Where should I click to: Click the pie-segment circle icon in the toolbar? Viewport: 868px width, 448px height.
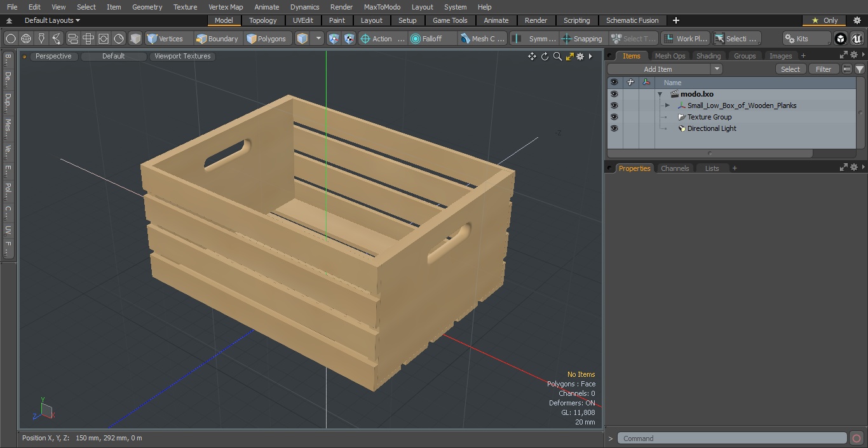click(119, 39)
